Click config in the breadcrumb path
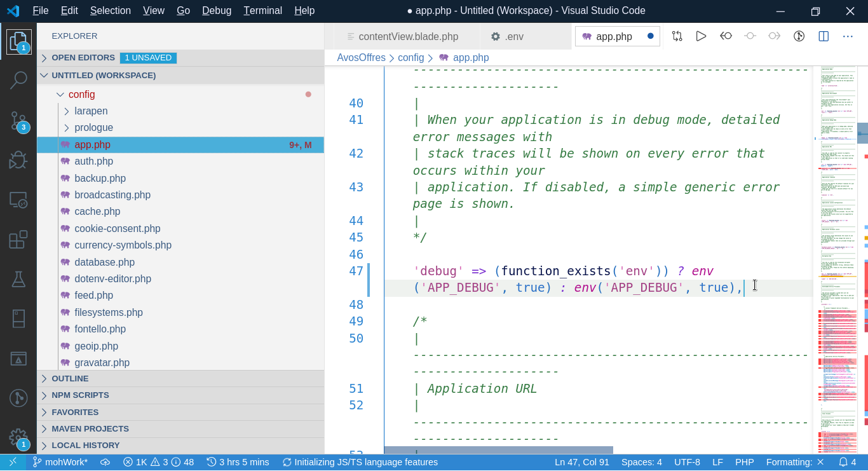 (411, 58)
